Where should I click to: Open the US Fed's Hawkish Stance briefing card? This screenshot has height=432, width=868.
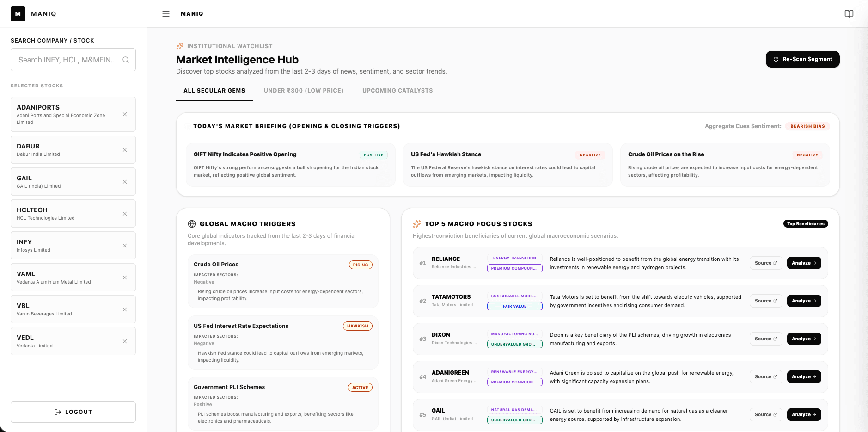point(507,165)
